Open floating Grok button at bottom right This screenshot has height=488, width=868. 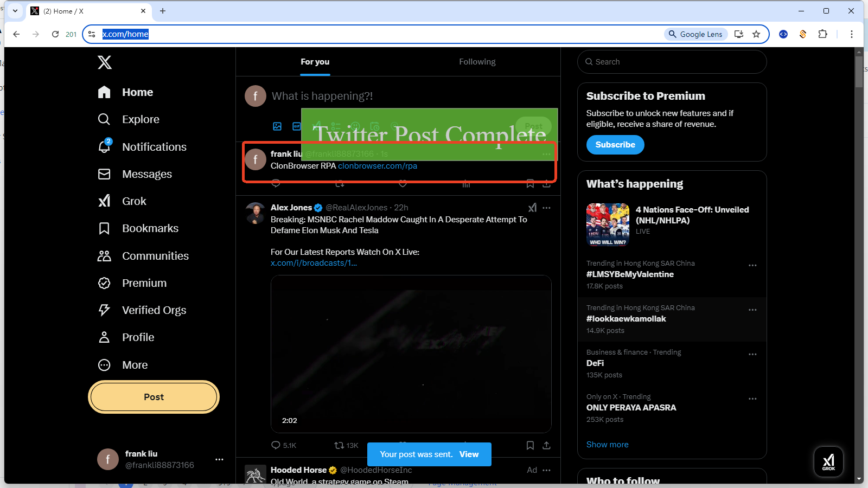click(x=828, y=461)
